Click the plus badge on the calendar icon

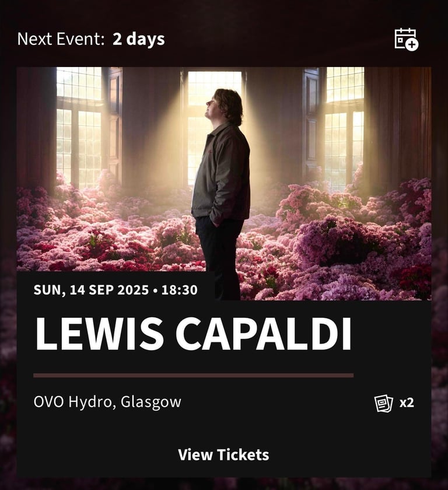(412, 45)
